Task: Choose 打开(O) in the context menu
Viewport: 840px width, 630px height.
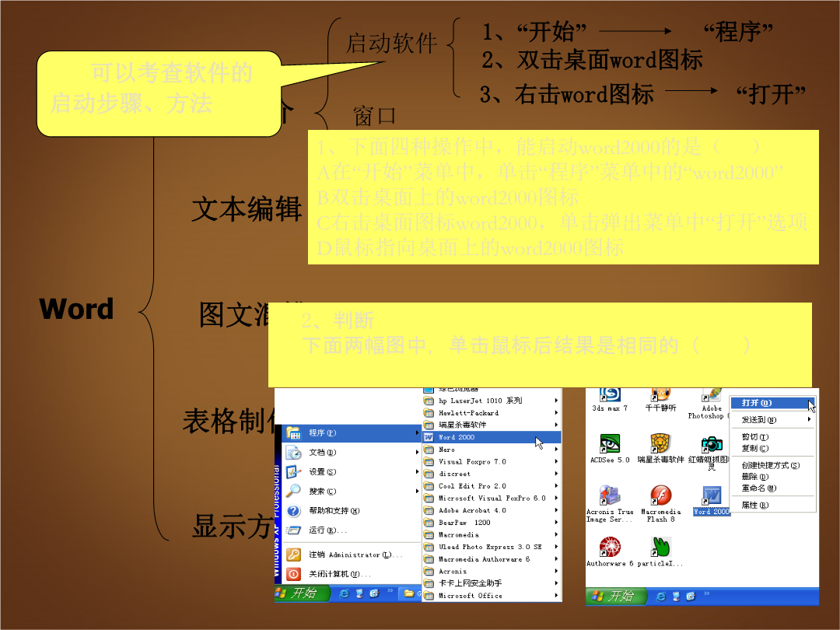Action: 772,403
